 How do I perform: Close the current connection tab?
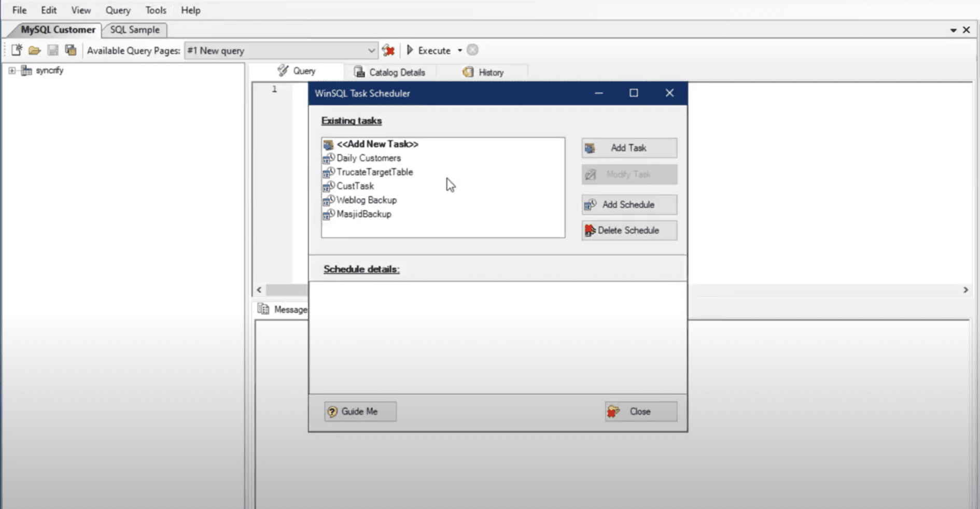coord(966,30)
